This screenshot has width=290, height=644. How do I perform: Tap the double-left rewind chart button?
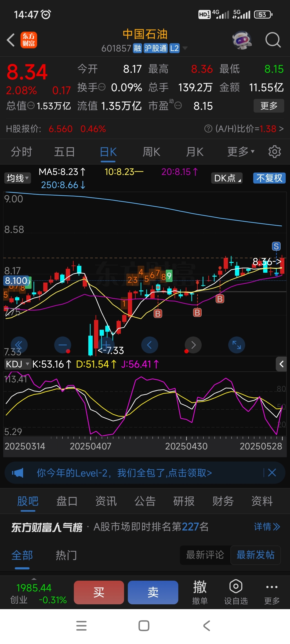19,345
